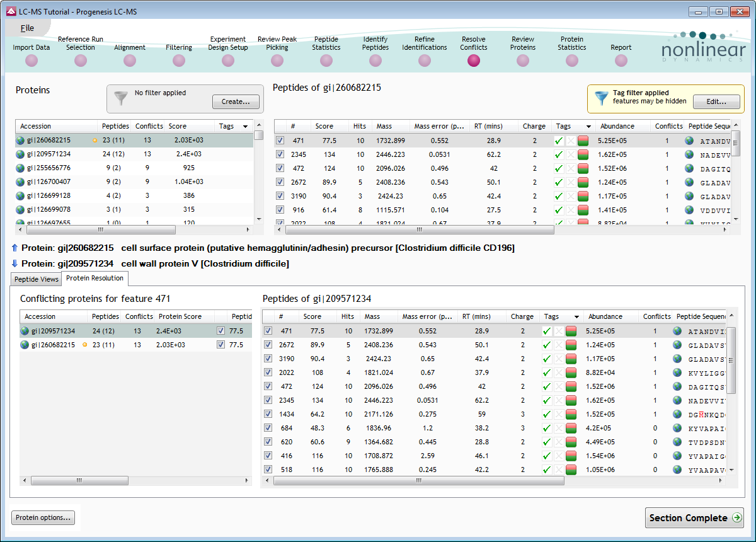Toggle the checkbox for feature 620

click(x=268, y=442)
